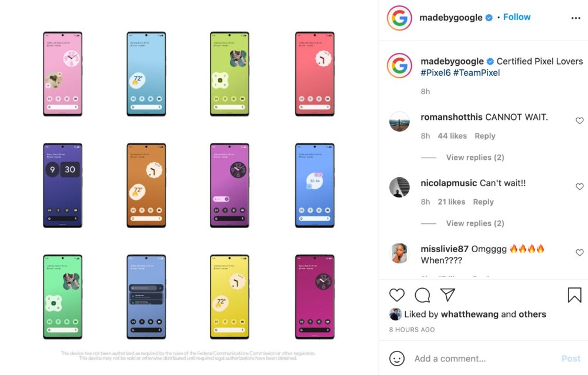Image resolution: width=588 pixels, height=375 pixels.
Task: Focus the Add a comment field
Action: point(484,359)
